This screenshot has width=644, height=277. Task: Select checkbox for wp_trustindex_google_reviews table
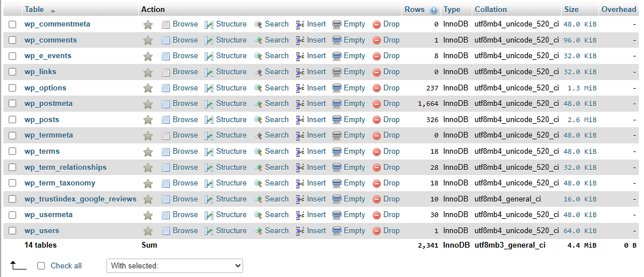(x=13, y=199)
